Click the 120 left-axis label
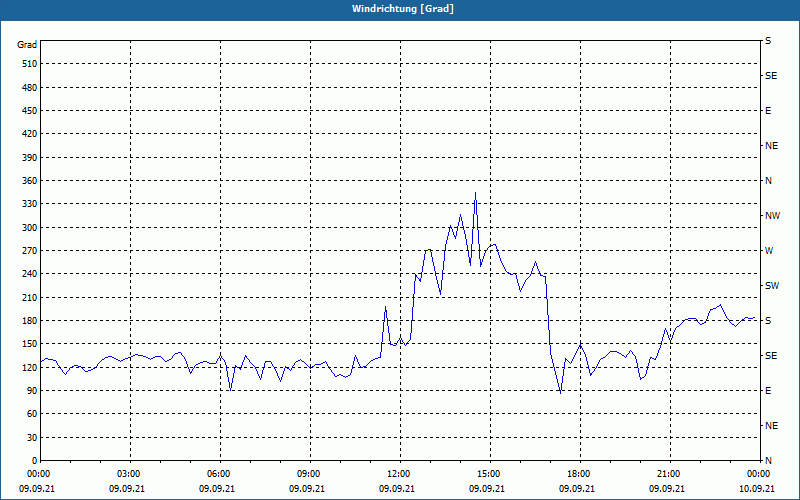800x500 pixels. (30, 367)
